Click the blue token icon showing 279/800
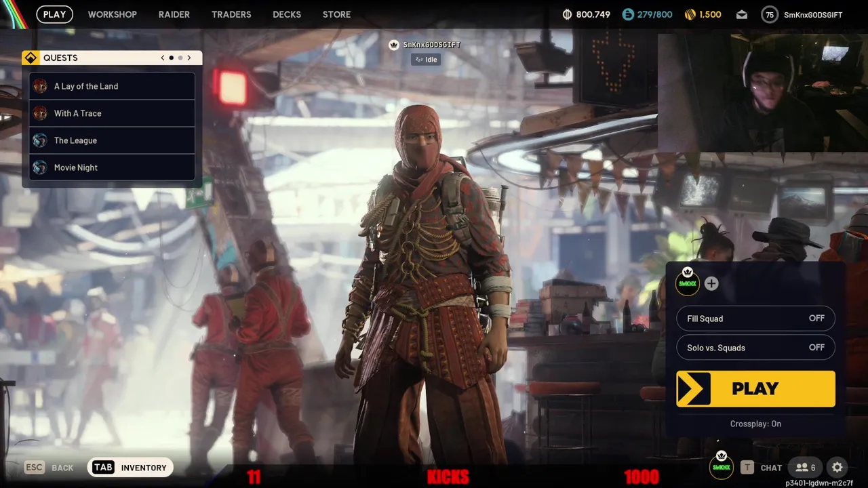 (x=628, y=14)
